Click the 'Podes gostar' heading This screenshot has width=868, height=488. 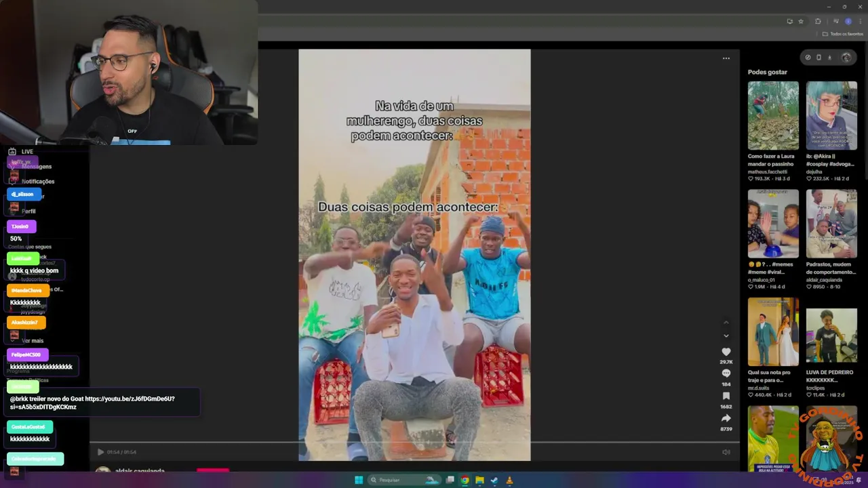pos(768,72)
